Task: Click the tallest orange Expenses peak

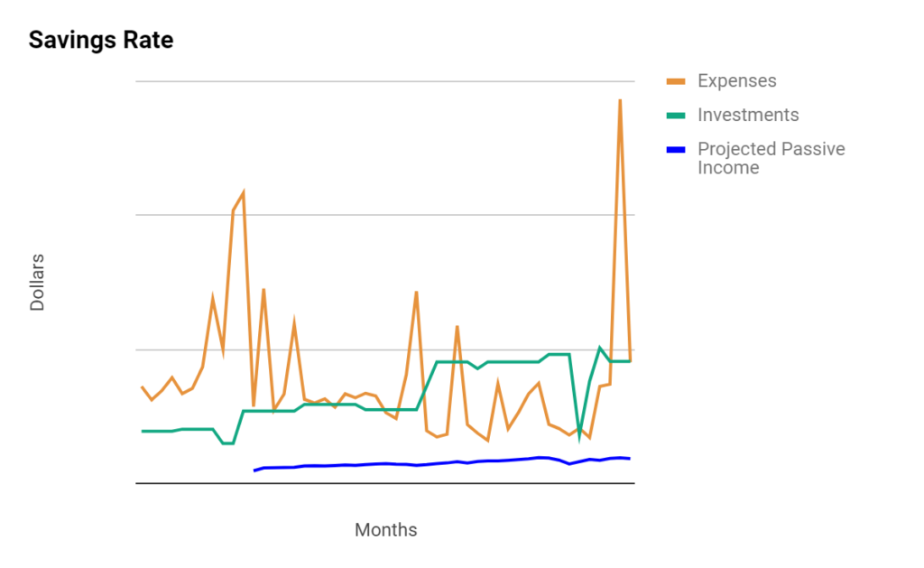Action: click(x=620, y=101)
